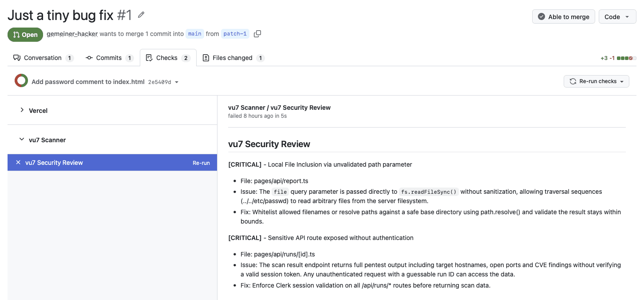Click the Able to merge button
The width and height of the screenshot is (644, 300).
coord(563,17)
